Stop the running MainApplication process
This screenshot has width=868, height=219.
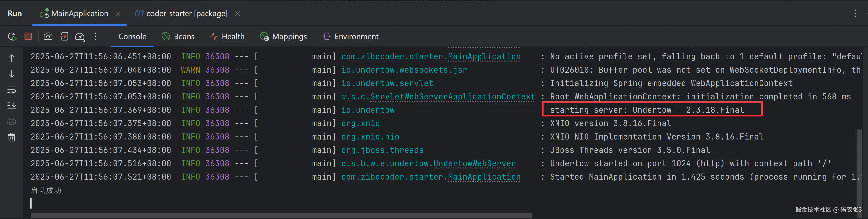coord(28,36)
